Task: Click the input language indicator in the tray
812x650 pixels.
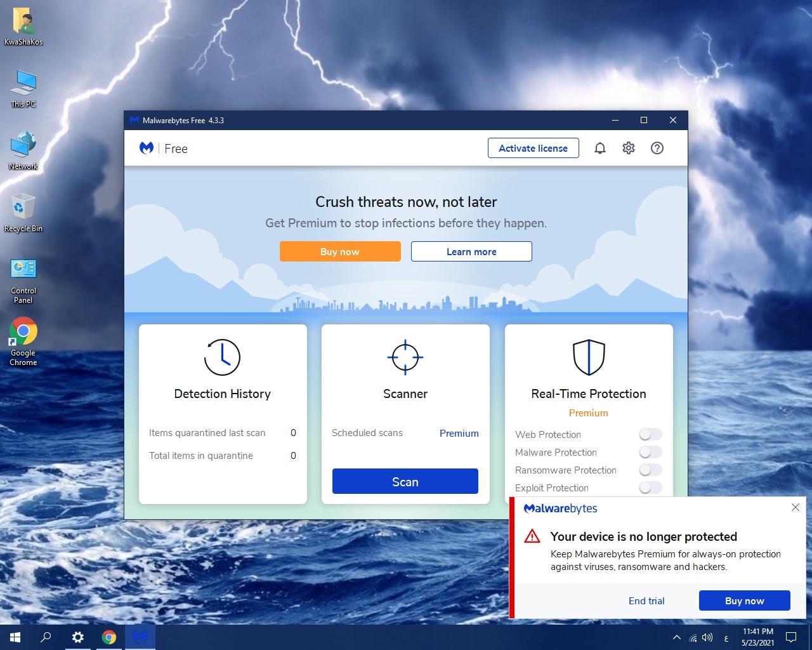Action: 726,638
